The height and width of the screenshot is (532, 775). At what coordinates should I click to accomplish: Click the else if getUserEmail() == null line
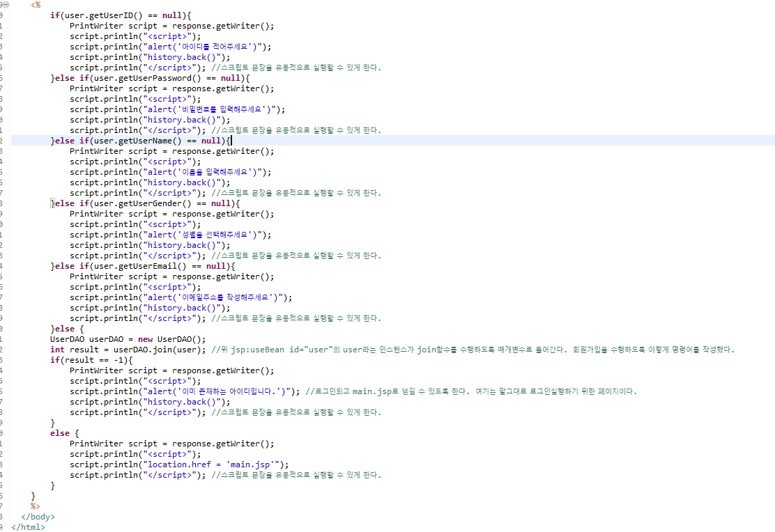point(143,266)
